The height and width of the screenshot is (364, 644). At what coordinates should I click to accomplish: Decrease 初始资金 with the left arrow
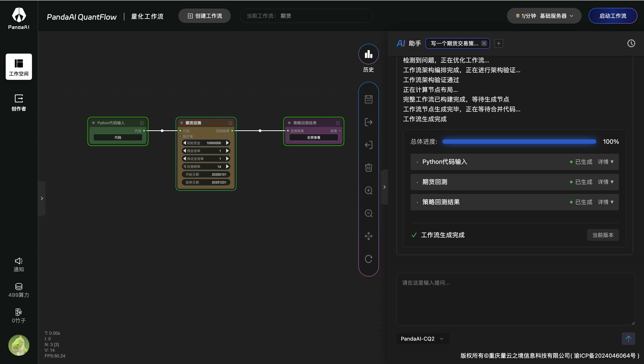click(x=184, y=143)
